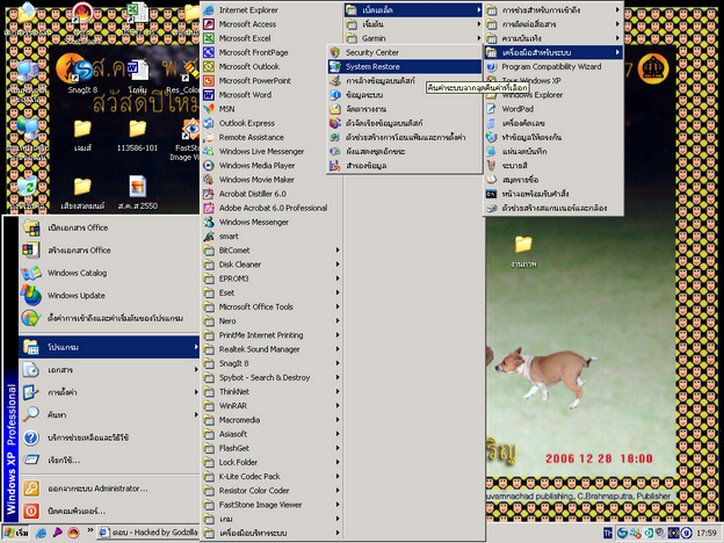Open Adobe Acrobat 6.0 Professional icon

coord(209,208)
